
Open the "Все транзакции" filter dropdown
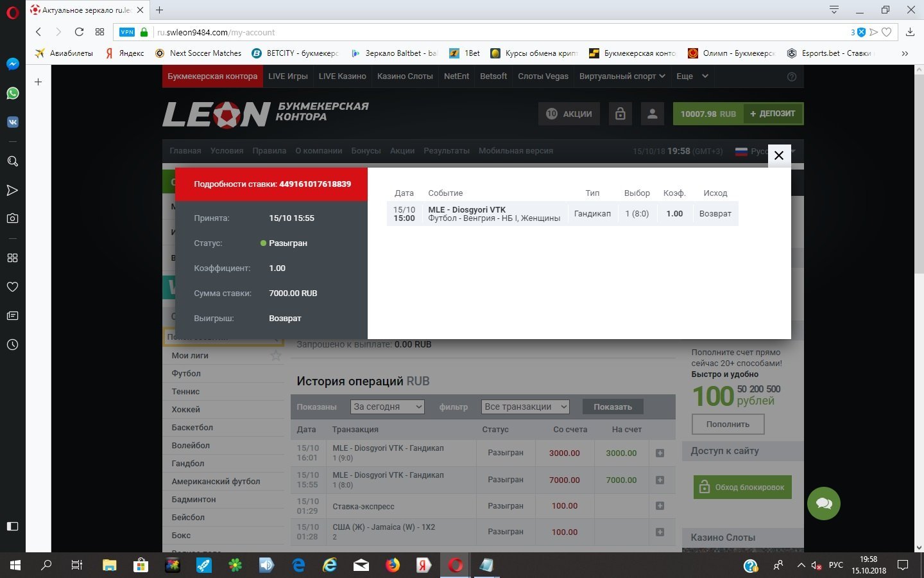pos(526,407)
